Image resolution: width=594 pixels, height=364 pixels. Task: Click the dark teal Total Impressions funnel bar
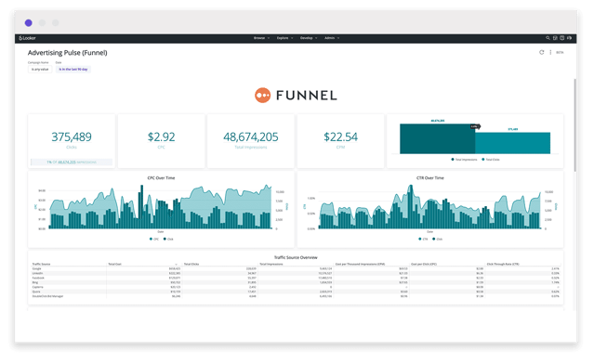click(437, 139)
